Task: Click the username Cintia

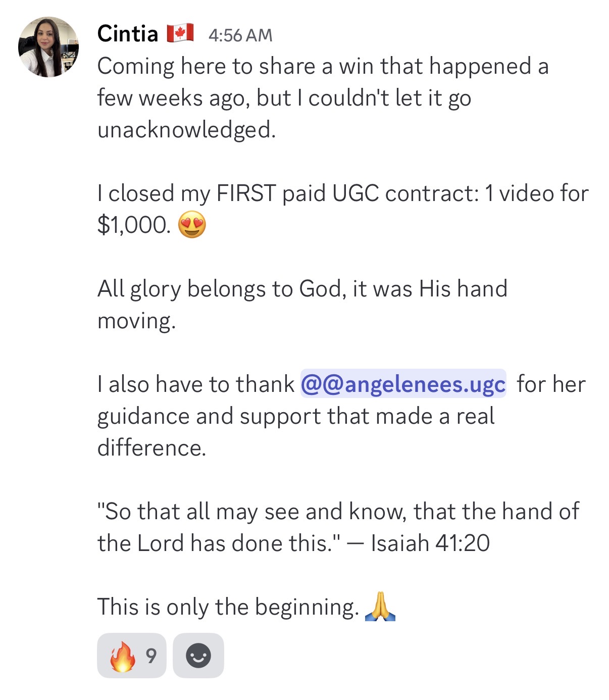Action: 128,34
